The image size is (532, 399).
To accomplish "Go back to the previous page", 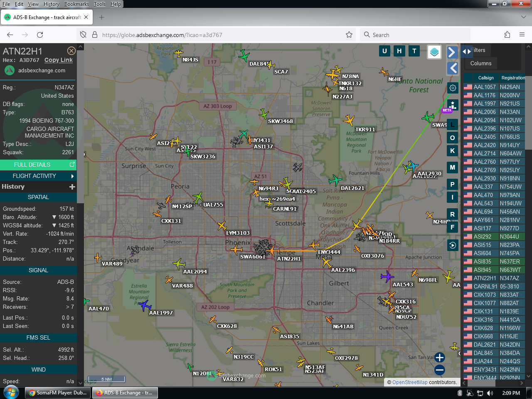I will coord(10,35).
